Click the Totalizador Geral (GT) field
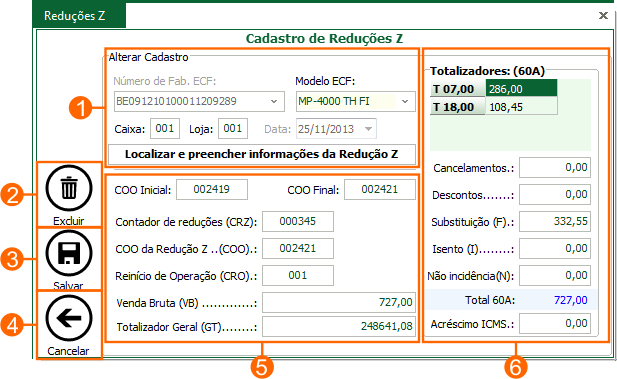The width and height of the screenshot is (617, 379). click(339, 326)
